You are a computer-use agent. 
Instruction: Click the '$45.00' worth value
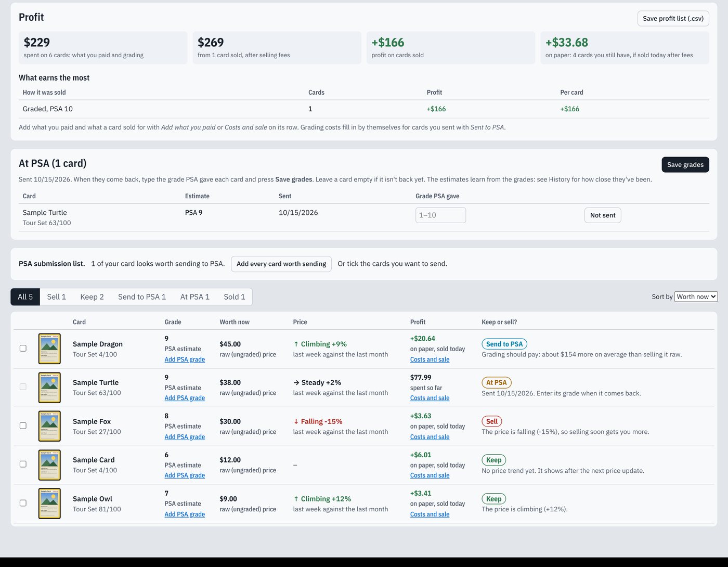click(230, 344)
